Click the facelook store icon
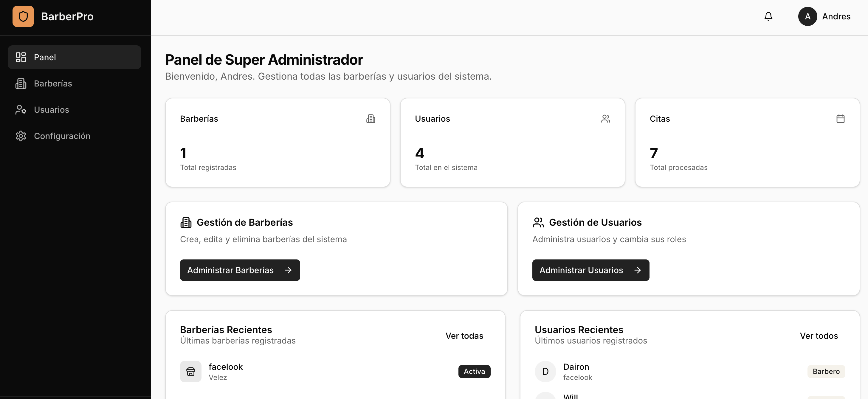 click(x=190, y=371)
